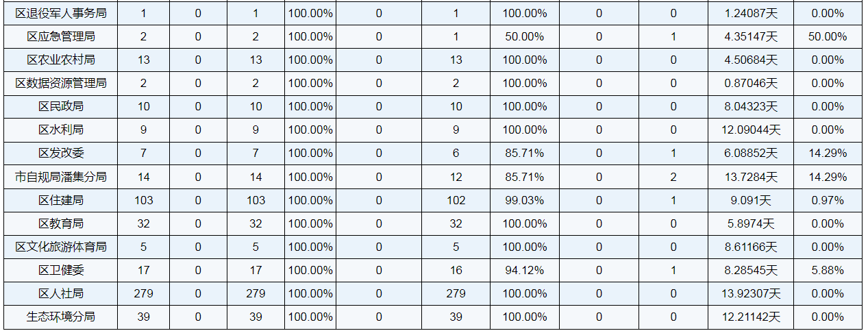Open the 区农业农村局 department entry
The height and width of the screenshot is (331, 868).
(61, 60)
